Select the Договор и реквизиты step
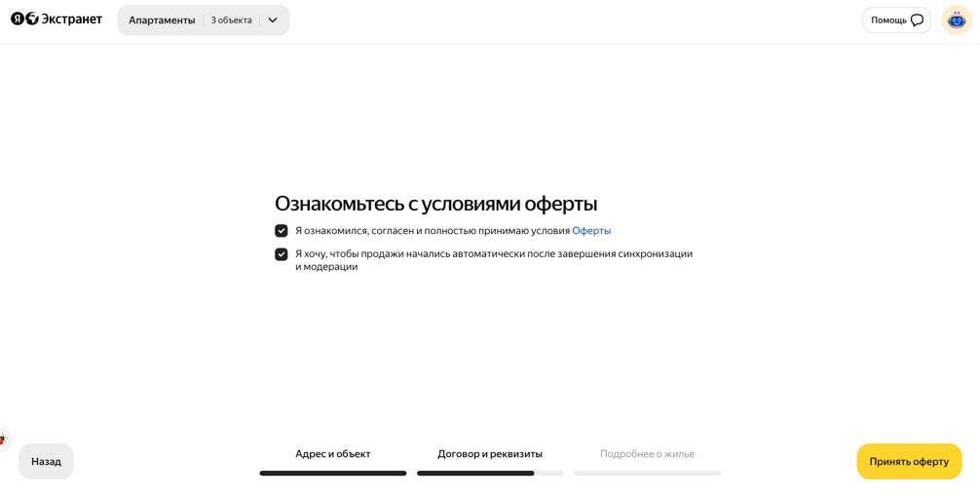 pyautogui.click(x=490, y=454)
